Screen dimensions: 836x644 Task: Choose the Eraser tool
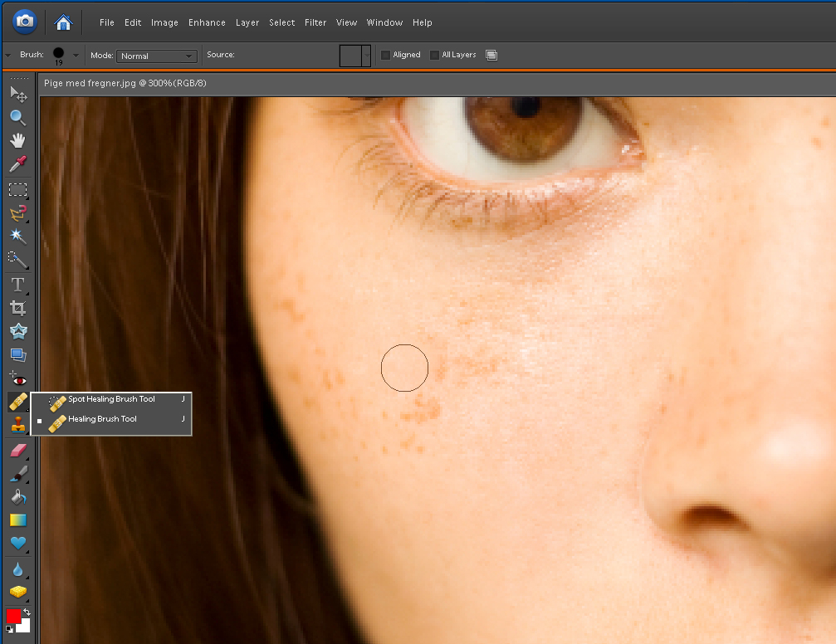point(17,451)
